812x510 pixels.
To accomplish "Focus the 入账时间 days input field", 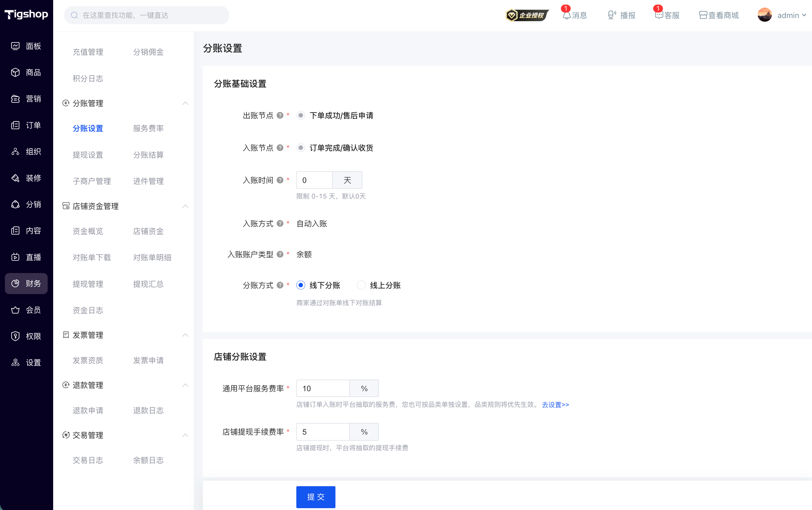I will tap(314, 180).
